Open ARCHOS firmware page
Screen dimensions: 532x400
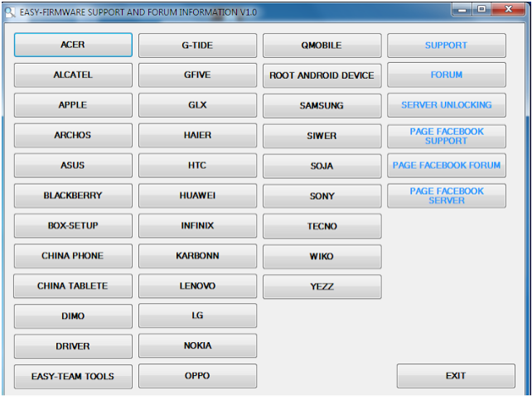[73, 135]
